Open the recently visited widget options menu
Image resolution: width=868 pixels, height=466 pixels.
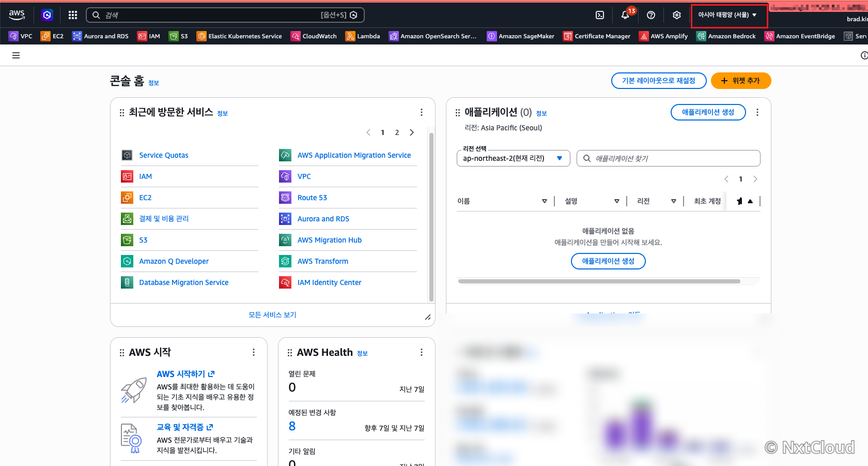(x=422, y=112)
